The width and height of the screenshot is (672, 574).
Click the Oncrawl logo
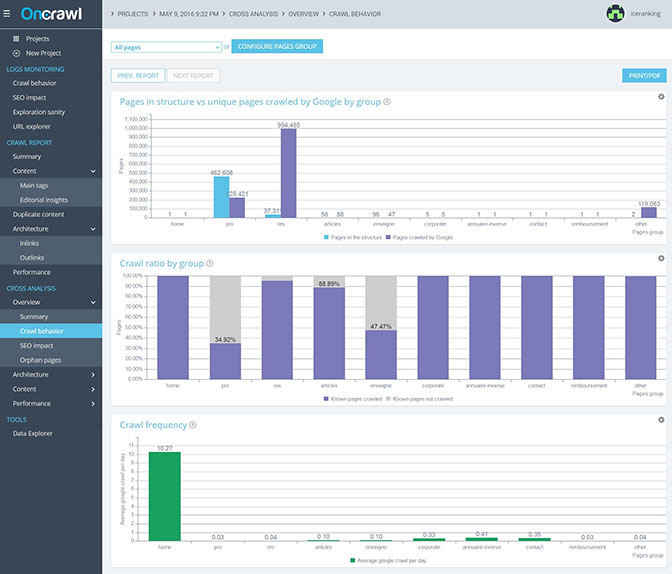point(51,14)
